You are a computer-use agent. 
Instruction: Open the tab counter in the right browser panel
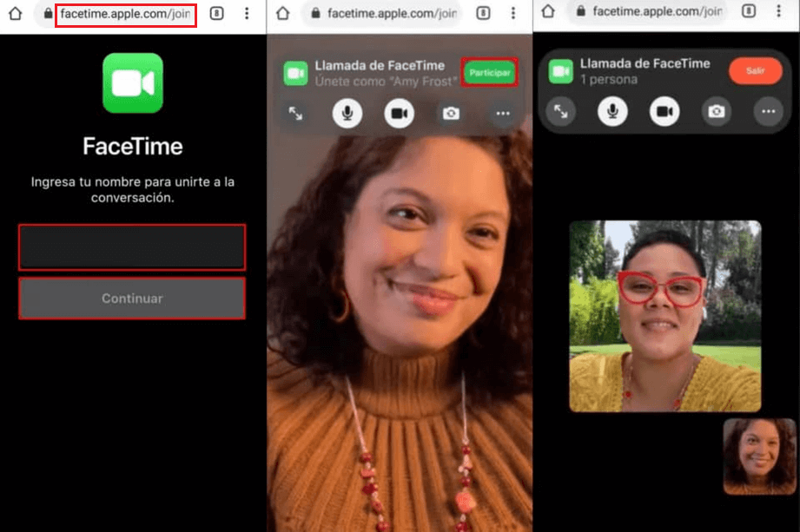[749, 11]
